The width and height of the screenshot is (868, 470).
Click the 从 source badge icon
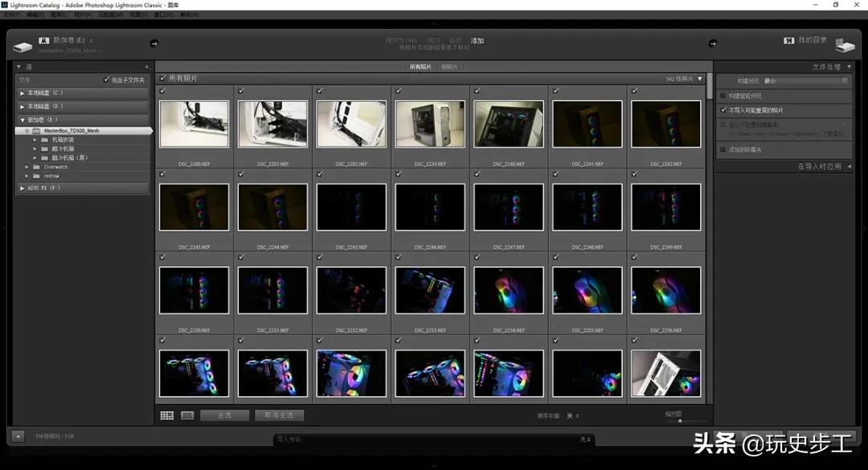click(43, 40)
